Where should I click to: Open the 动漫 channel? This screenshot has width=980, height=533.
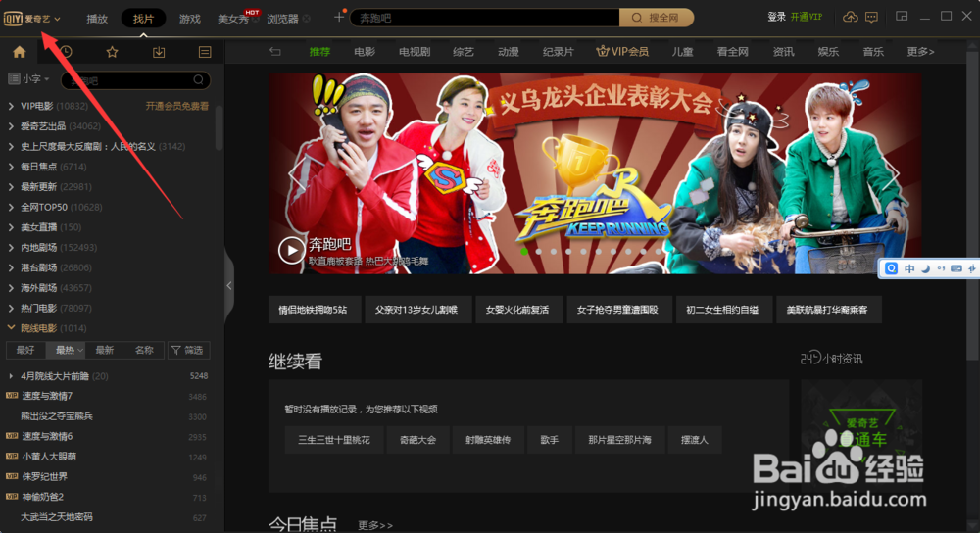509,52
